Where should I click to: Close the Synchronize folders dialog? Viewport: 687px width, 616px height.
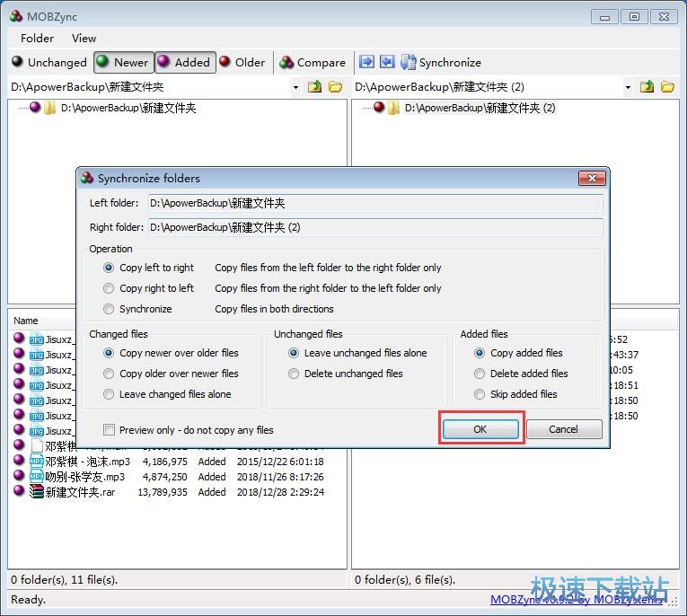[592, 179]
